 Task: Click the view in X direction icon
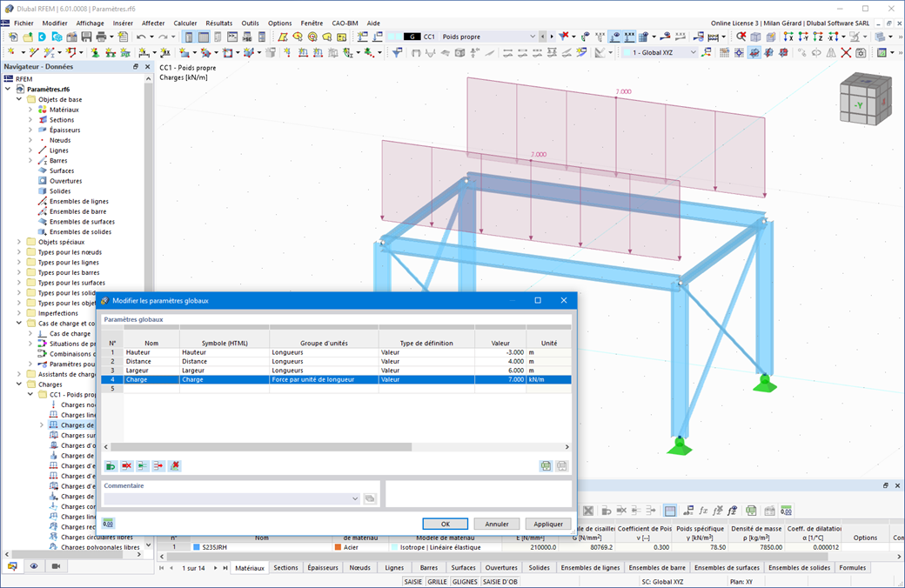pos(788,37)
